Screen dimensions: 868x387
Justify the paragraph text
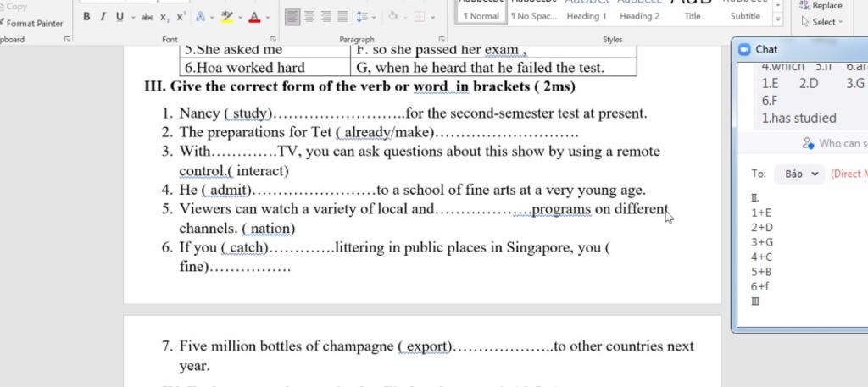(342, 17)
